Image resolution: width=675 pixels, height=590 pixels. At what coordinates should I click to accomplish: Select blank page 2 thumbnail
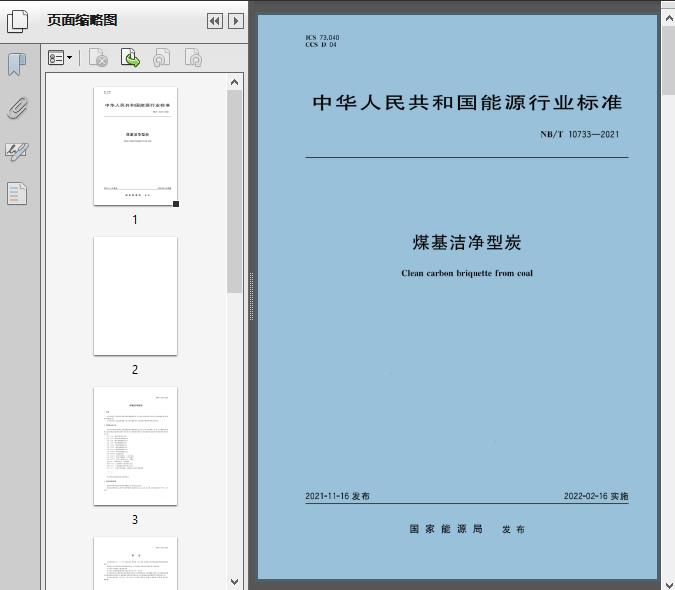135,296
